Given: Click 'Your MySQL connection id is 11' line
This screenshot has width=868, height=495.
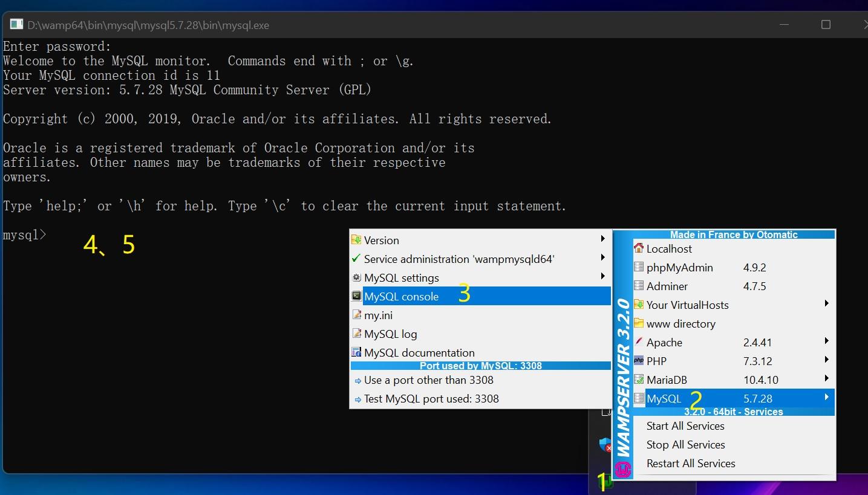Looking at the screenshot, I should (111, 76).
